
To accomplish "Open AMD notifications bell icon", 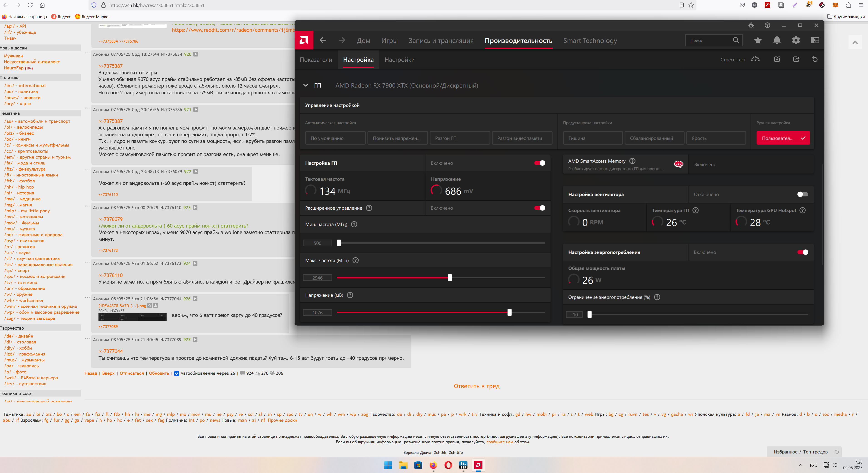I will [x=777, y=40].
